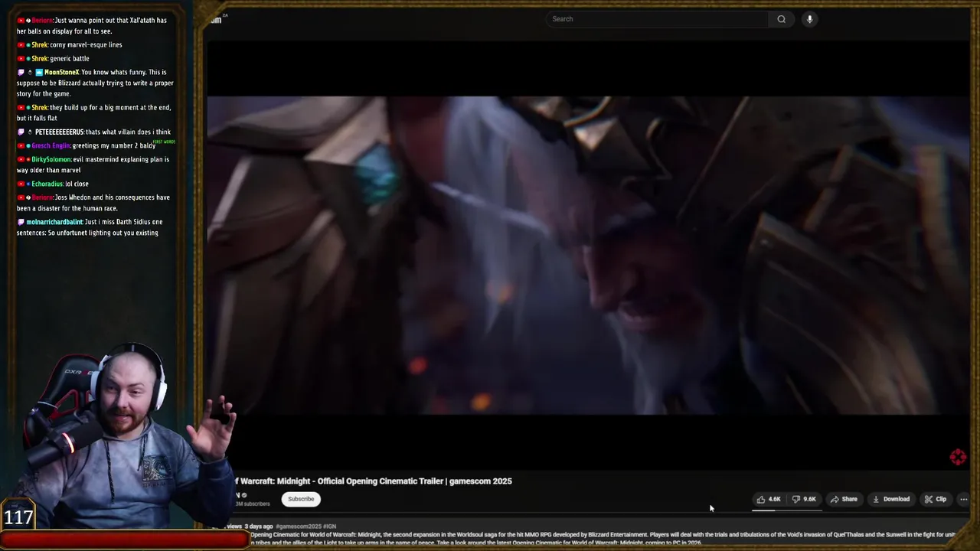980x551 pixels.
Task: Click the YouTube search magnifier button
Action: [x=781, y=19]
